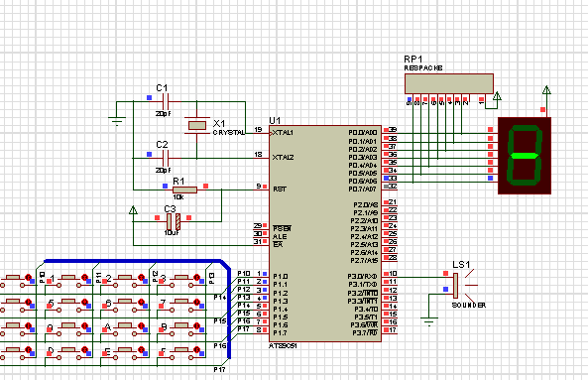The width and height of the screenshot is (588, 380).
Task: Toggle the red latch dot of key F
Action: (197, 350)
